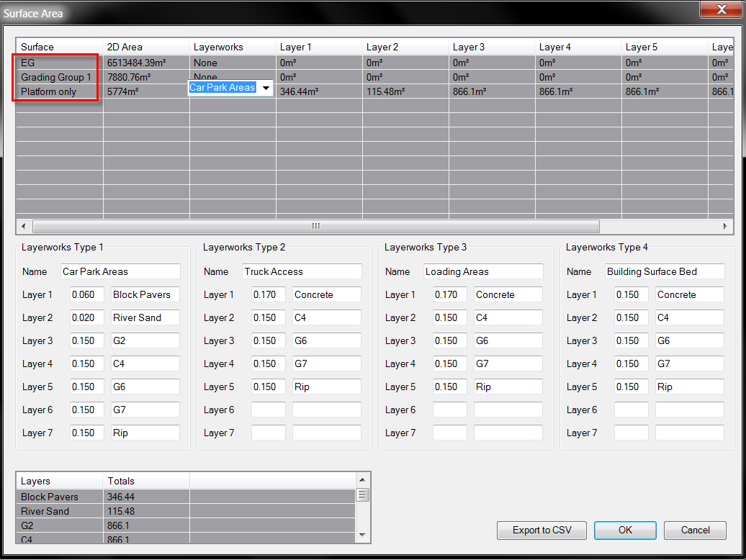Screen dimensions: 746x560
Task: Click the River Sand material field
Action: tap(145, 317)
